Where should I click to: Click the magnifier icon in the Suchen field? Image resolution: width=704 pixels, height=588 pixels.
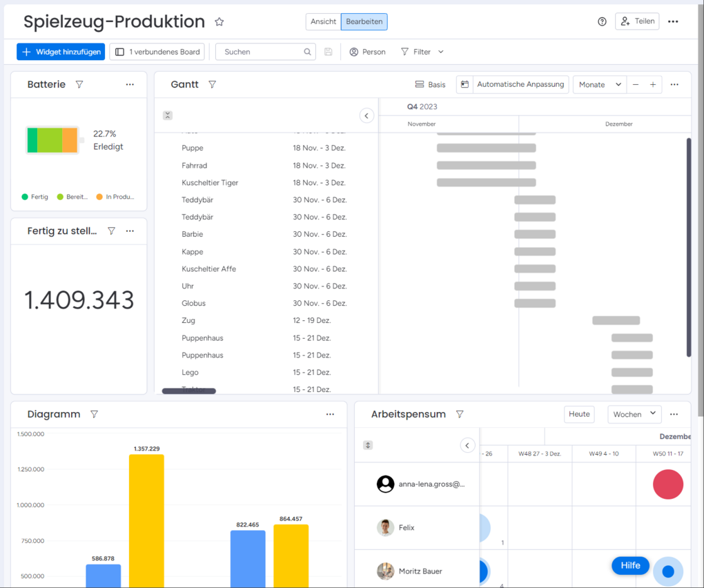307,52
